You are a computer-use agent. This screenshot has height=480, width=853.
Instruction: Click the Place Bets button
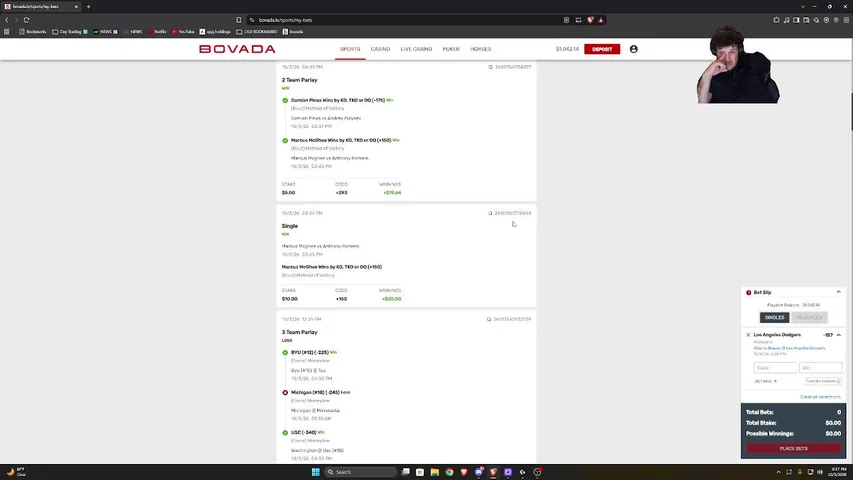click(793, 448)
